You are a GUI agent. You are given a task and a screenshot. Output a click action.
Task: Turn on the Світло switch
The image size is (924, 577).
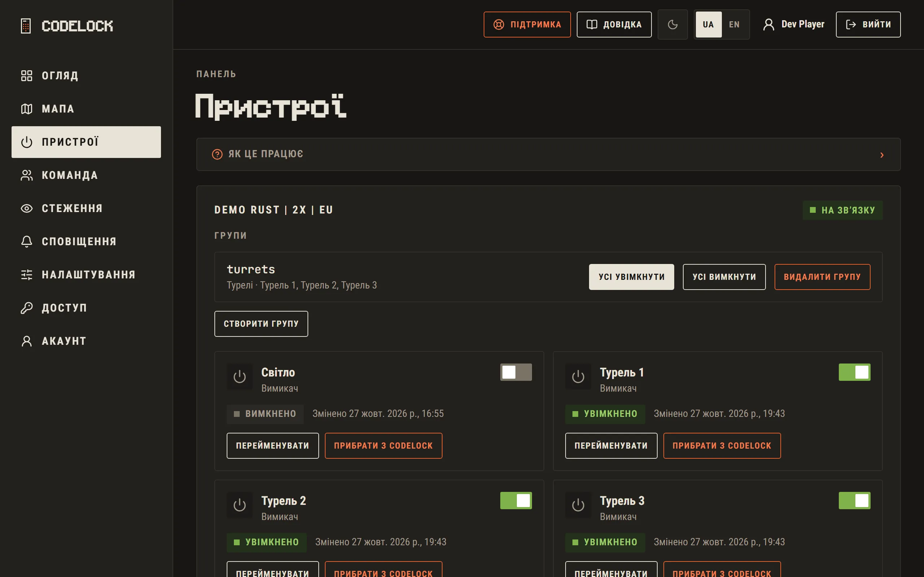[x=516, y=372]
